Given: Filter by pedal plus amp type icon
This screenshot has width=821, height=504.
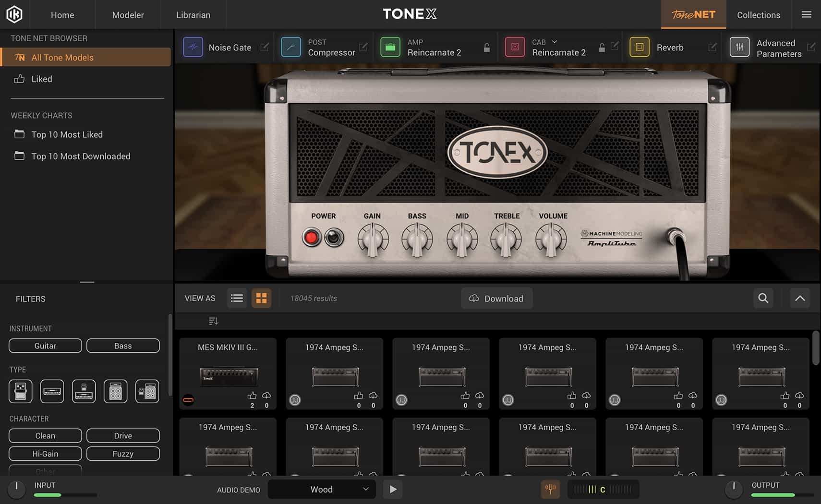Looking at the screenshot, I should (x=84, y=391).
